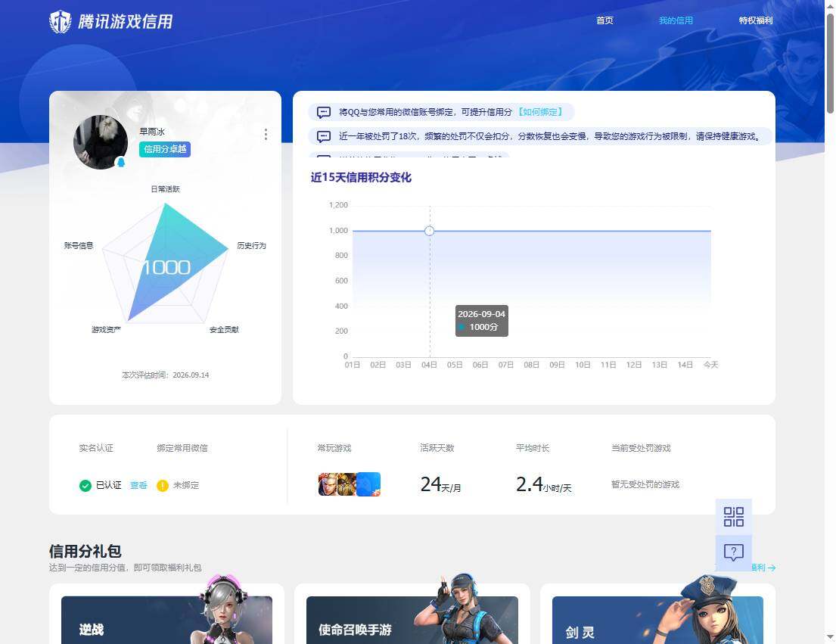This screenshot has height=644, width=836.
Task: Open the 使命召唤手游 gift pack card
Action: coord(412,620)
